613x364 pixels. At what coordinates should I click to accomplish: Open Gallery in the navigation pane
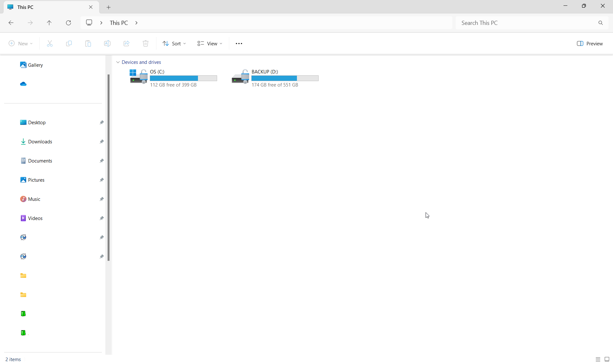point(35,65)
